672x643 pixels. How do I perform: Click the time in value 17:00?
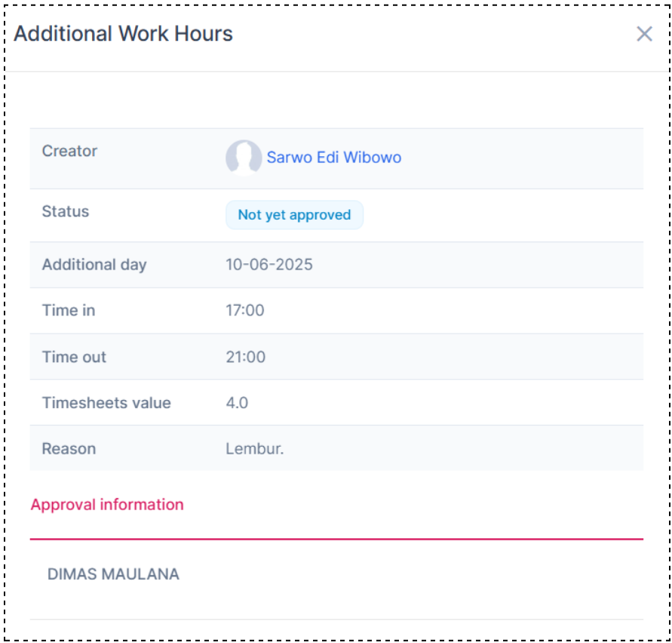pos(245,310)
